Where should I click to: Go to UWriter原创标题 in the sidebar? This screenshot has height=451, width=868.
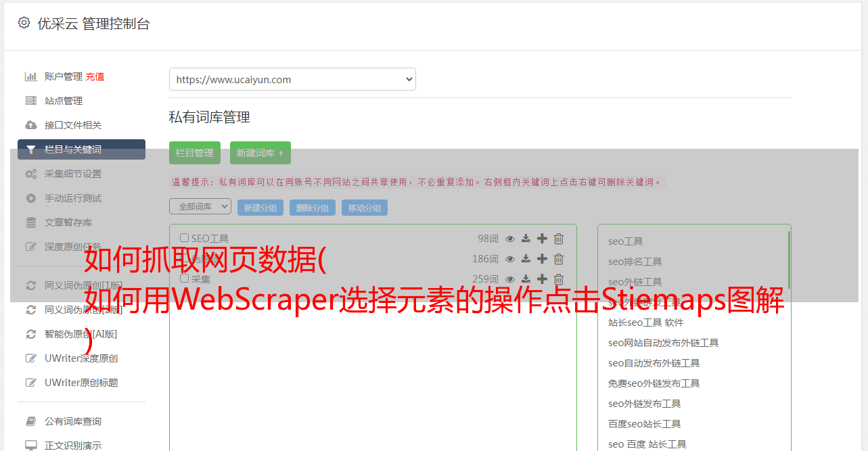81,383
